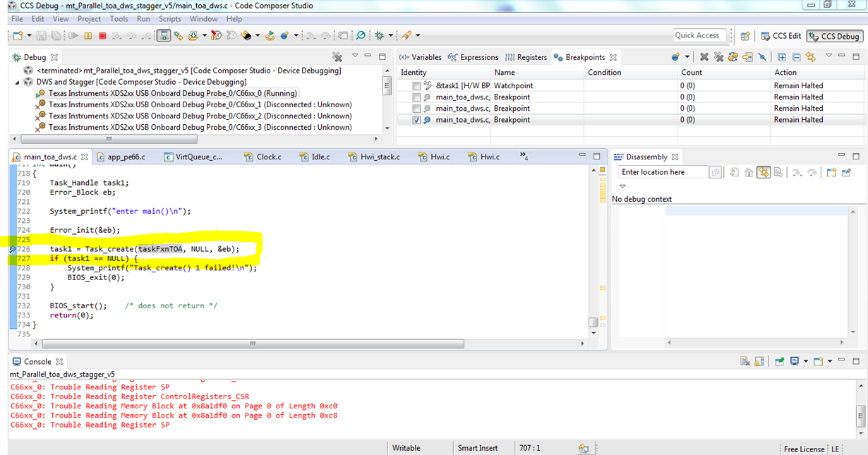Skip all breakpoints toggle icon

coord(762,57)
